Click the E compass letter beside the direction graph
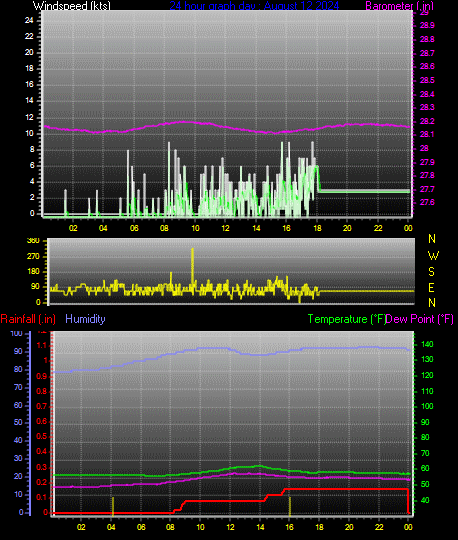The height and width of the screenshot is (540, 458). tap(431, 288)
